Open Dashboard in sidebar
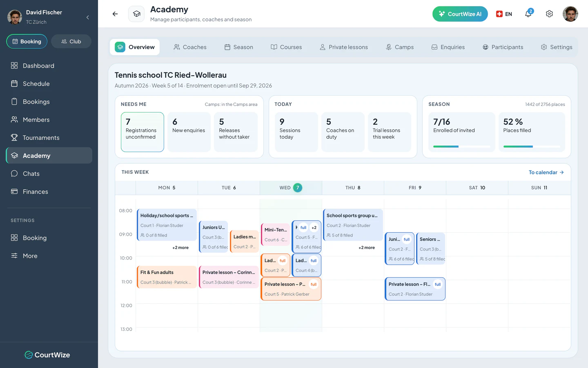The width and height of the screenshot is (588, 368). click(49, 65)
